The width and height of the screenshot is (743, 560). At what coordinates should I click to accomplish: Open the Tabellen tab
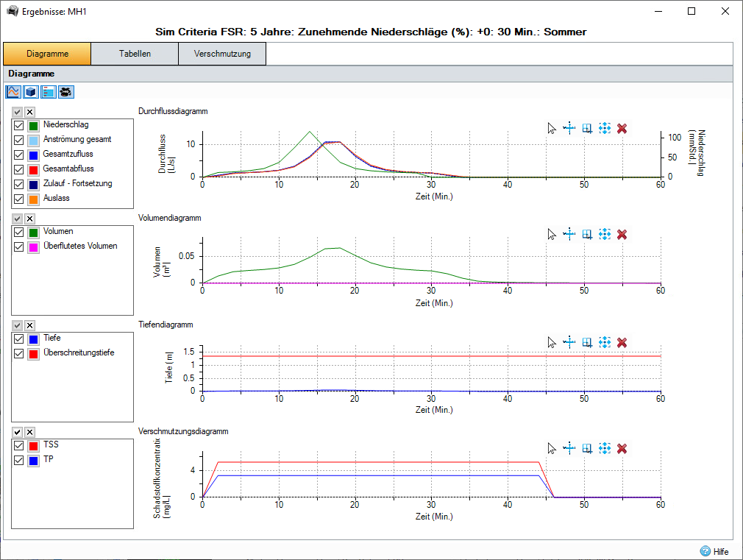tap(135, 54)
